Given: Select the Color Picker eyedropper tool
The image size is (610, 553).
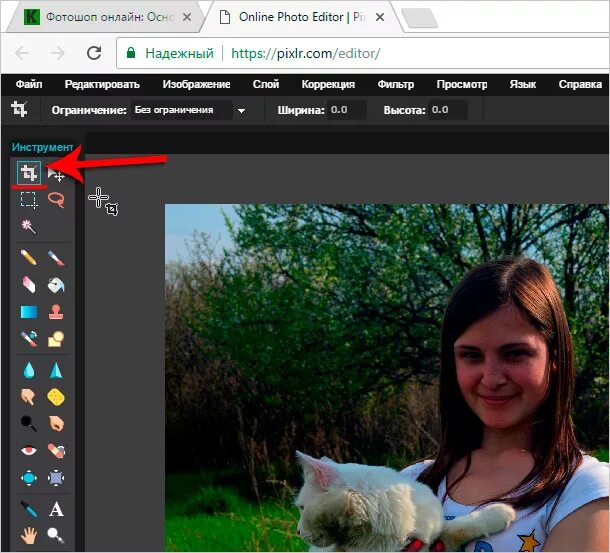Looking at the screenshot, I should click(x=29, y=509).
